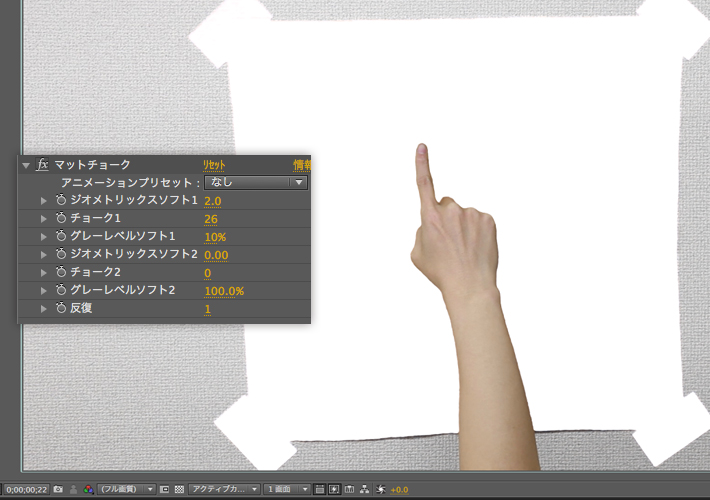Click the グレーレベルソフト2 value 100.0%
The width and height of the screenshot is (710, 500).
[x=224, y=290]
